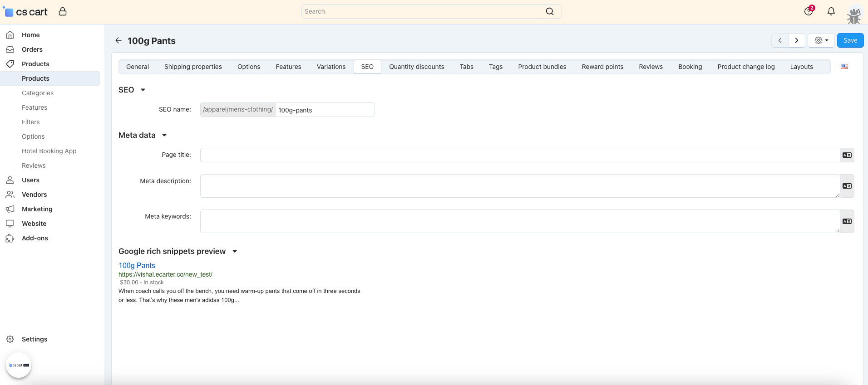Screen dimensions: 868x385
Task: Click the lock icon beside the logo
Action: coord(63,11)
